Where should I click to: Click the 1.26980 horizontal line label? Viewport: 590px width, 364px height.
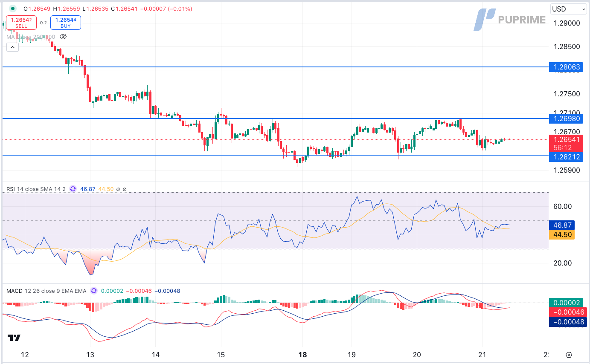coord(566,118)
